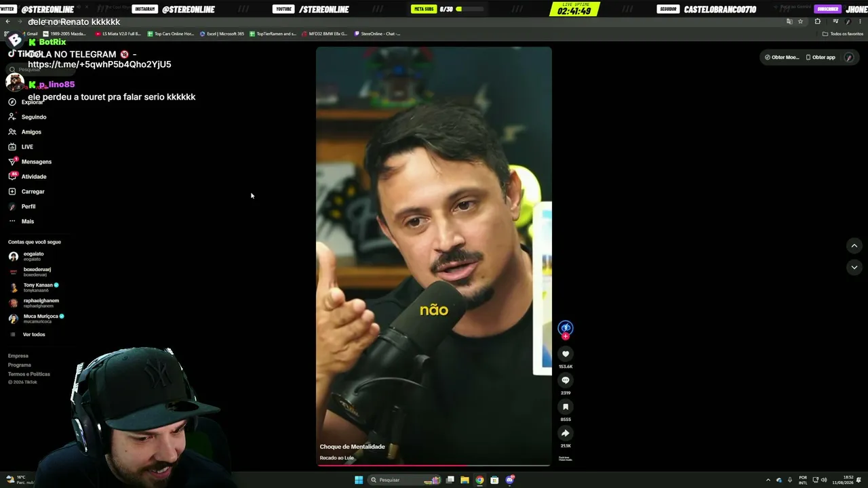Image resolution: width=868 pixels, height=488 pixels.
Task: Open the Programa footer link
Action: [x=20, y=365]
